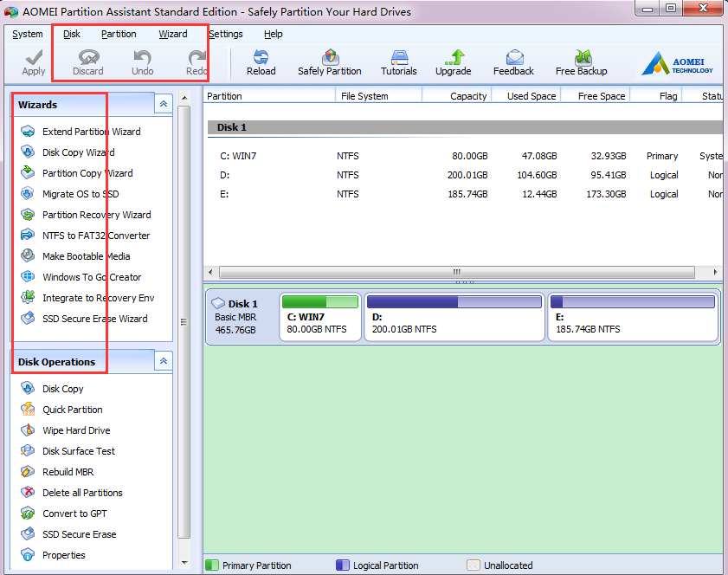Launch the Extend Partition Wizard icon

pyautogui.click(x=28, y=132)
